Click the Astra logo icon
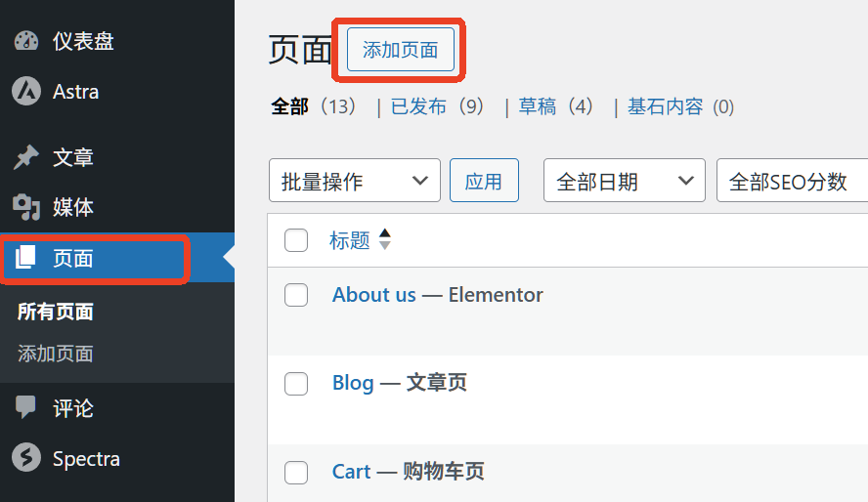This screenshot has height=502, width=868. 26,92
